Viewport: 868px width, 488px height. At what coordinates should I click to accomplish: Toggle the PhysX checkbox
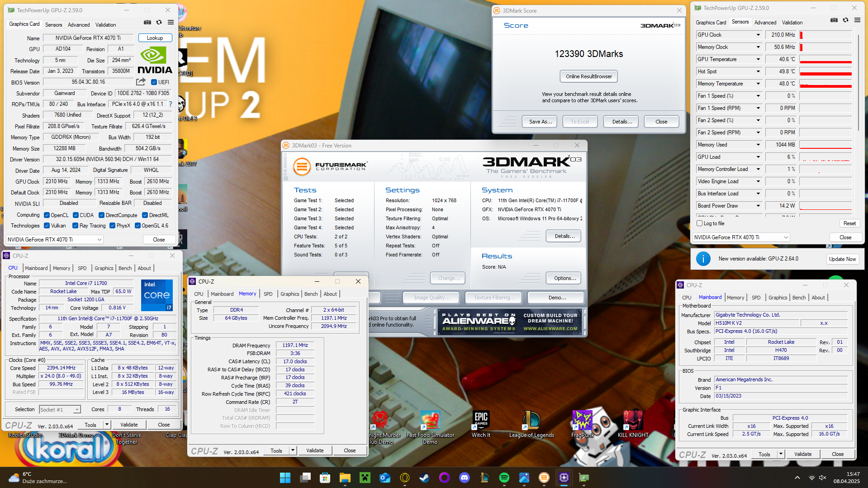click(x=112, y=226)
